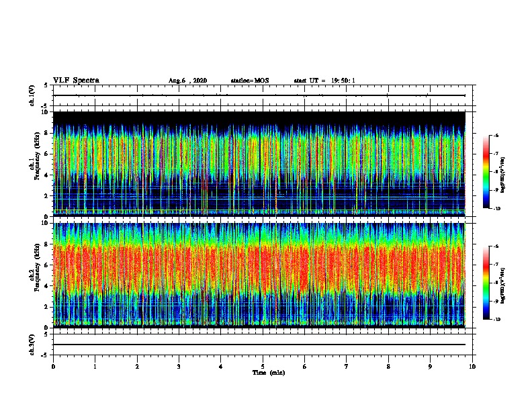
Task: Click the time axis tick label "8"
Action: point(388,367)
